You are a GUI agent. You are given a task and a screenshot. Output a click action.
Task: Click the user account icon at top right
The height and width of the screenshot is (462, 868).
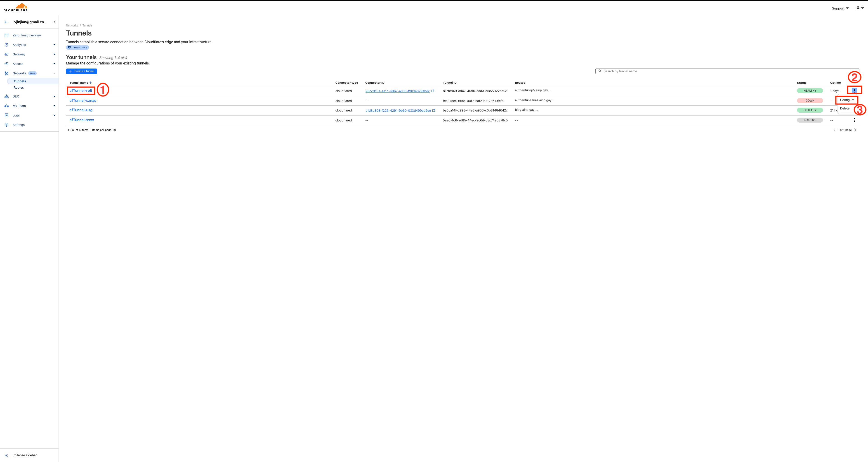point(858,8)
